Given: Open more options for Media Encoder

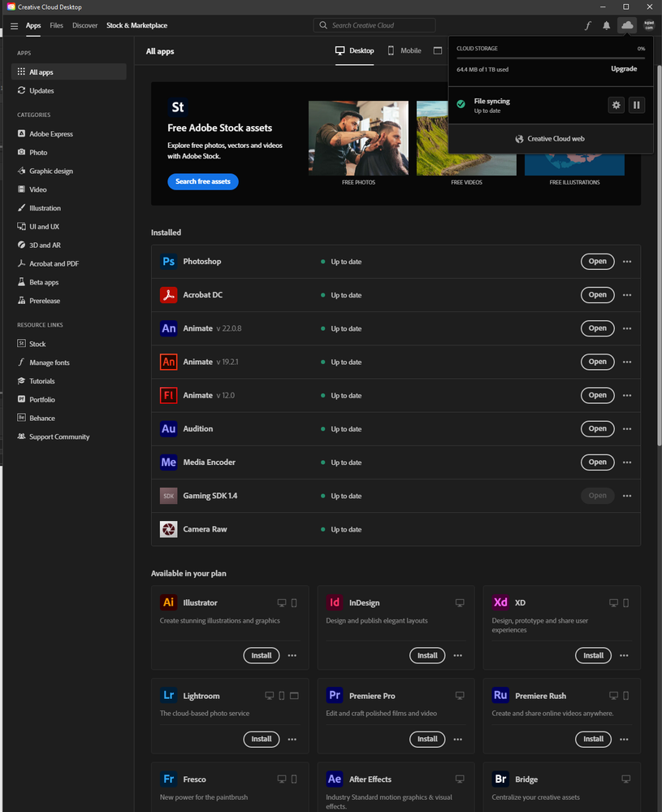Looking at the screenshot, I should (627, 462).
